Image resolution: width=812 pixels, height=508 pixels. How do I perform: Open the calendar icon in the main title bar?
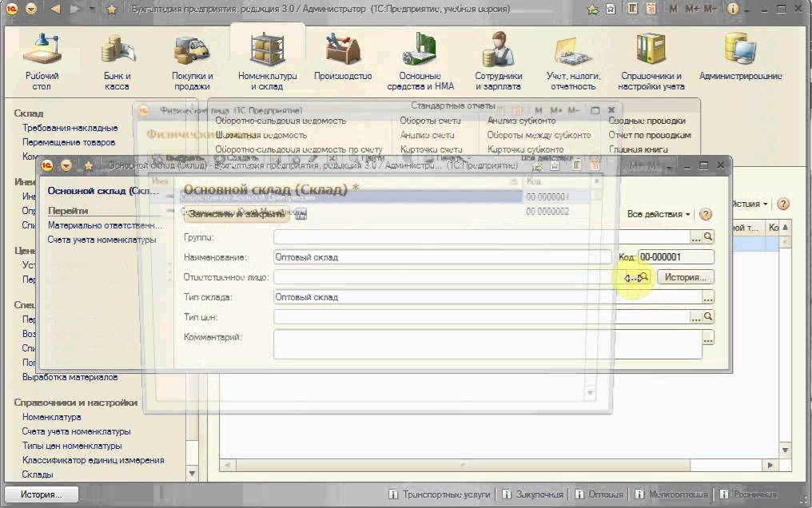click(x=651, y=9)
